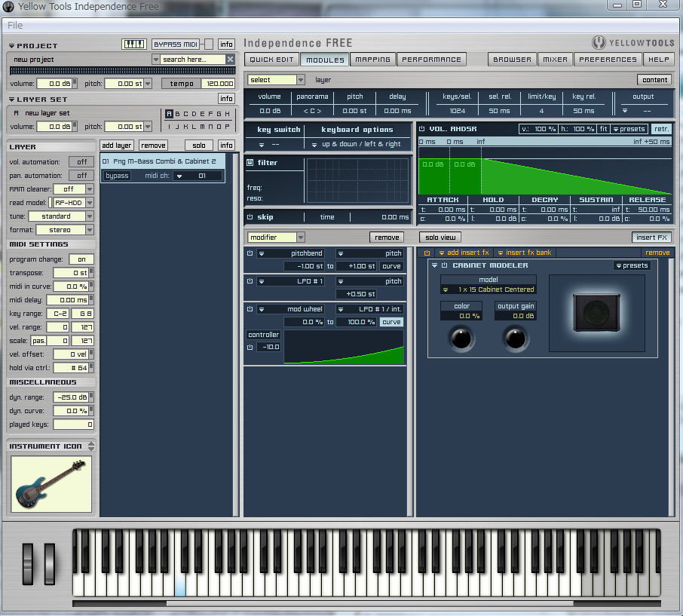Open the Preferences tab
Image resolution: width=683 pixels, height=616 pixels.
608,60
